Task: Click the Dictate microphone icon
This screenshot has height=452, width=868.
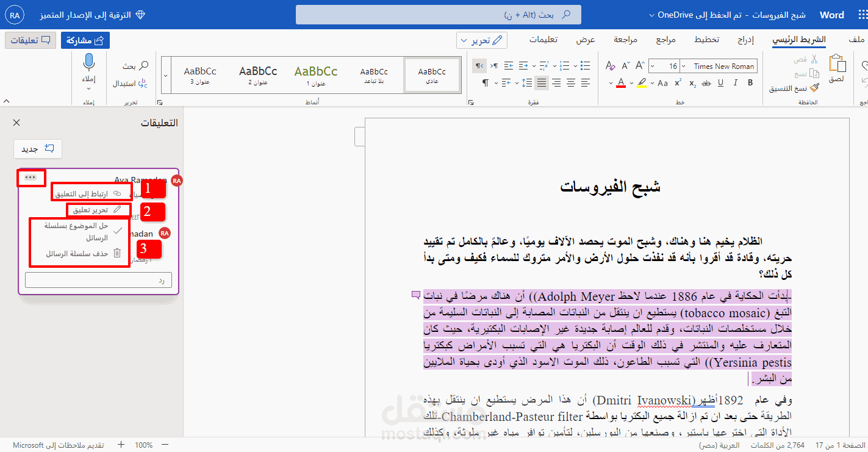Action: pyautogui.click(x=89, y=62)
